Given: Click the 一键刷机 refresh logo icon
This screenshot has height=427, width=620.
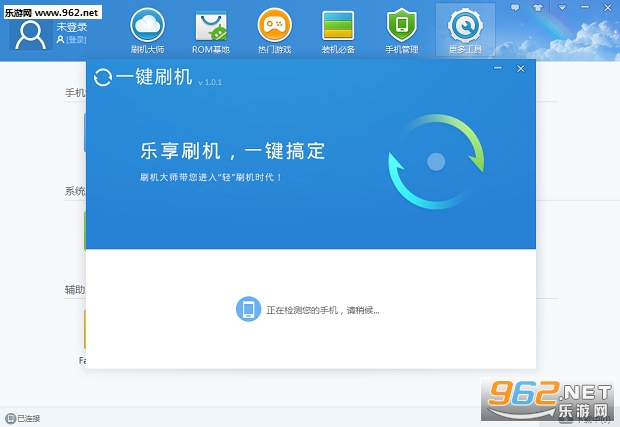Looking at the screenshot, I should [103, 77].
